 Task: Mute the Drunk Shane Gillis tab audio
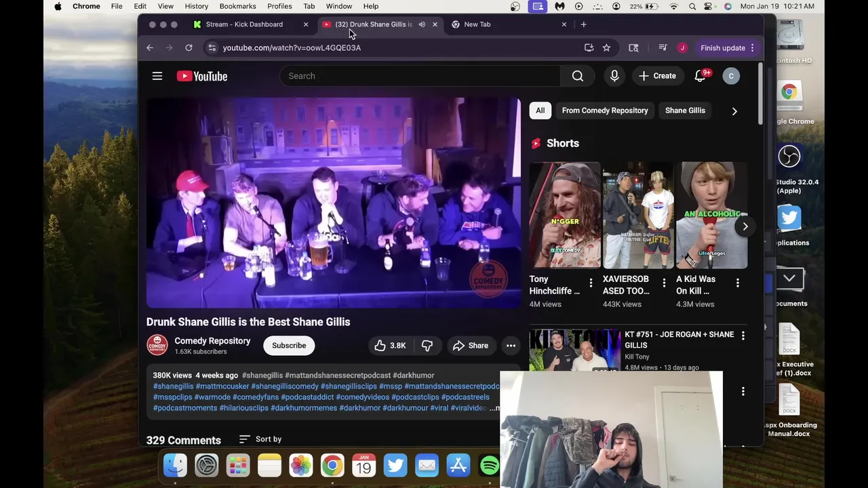(x=422, y=24)
